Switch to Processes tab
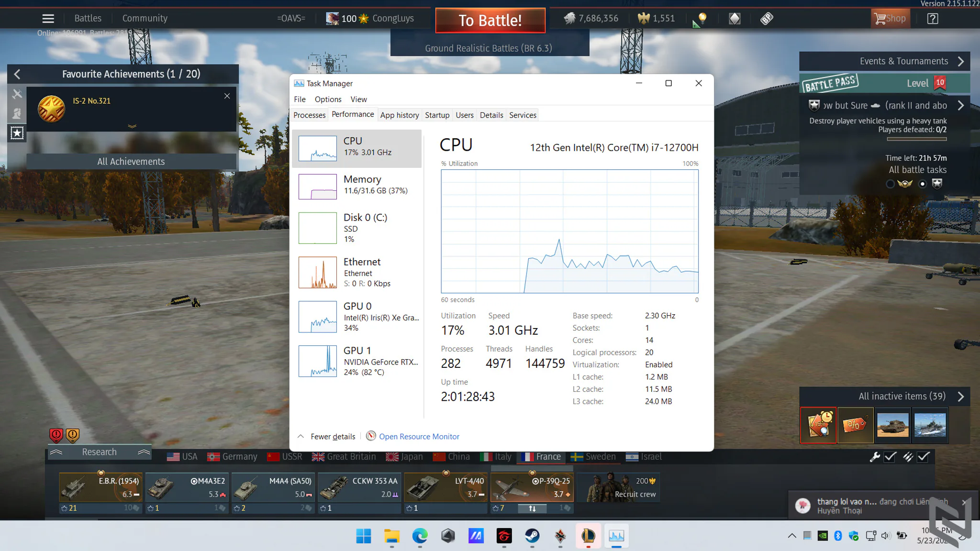 point(309,115)
